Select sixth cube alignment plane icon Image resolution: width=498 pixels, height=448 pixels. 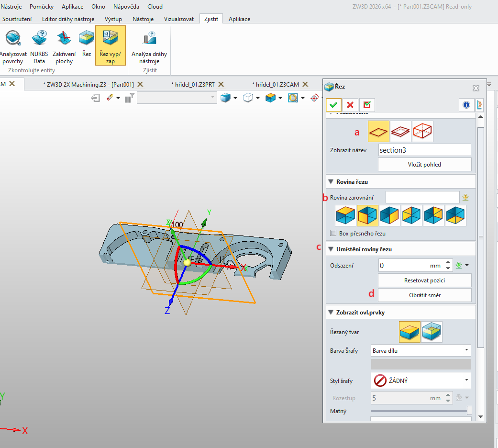(x=455, y=215)
